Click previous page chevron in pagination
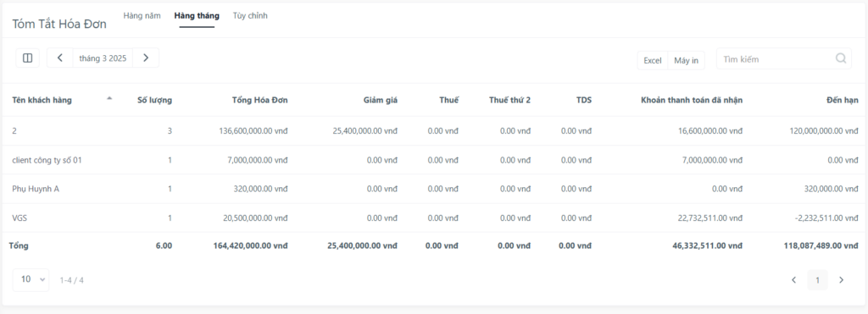 coord(793,280)
